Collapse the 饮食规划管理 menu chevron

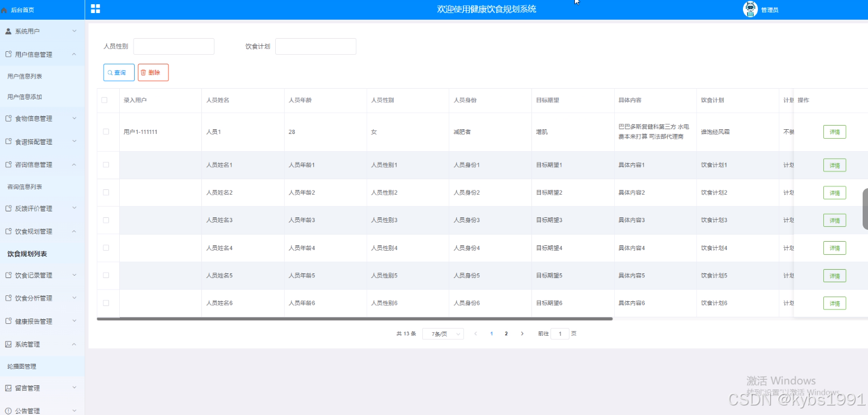(x=74, y=231)
